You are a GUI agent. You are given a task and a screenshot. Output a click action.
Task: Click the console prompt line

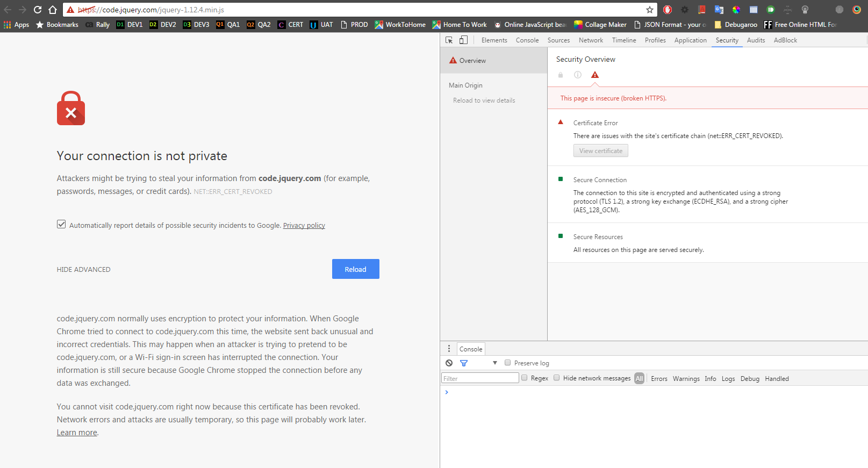[x=654, y=392]
